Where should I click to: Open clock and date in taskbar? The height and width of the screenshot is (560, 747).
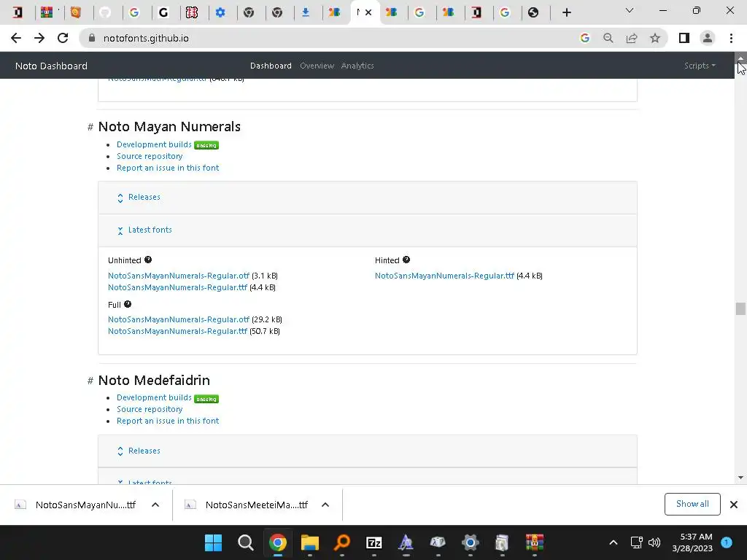pyautogui.click(x=692, y=542)
